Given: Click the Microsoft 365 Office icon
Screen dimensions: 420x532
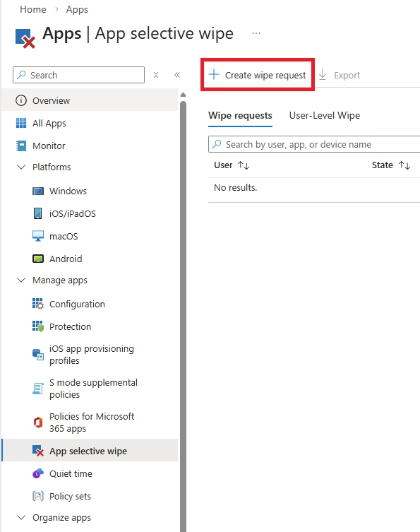Looking at the screenshot, I should 38,422.
